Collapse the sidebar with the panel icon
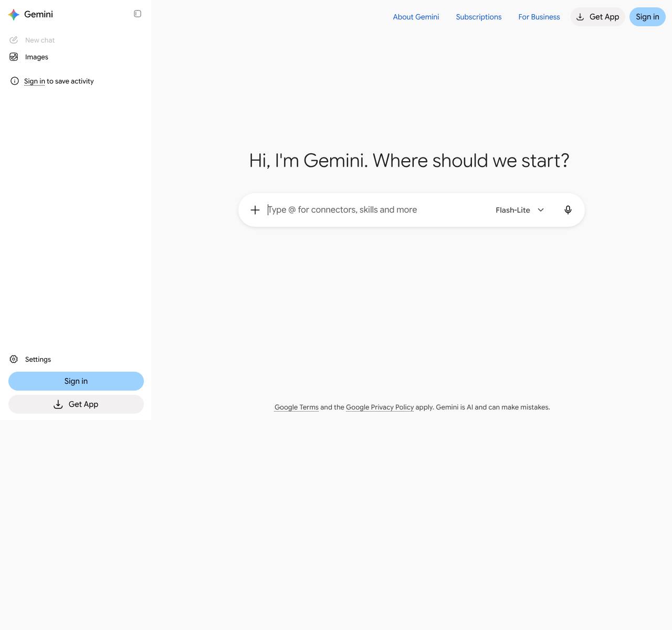Image resolution: width=672 pixels, height=630 pixels. [x=138, y=14]
